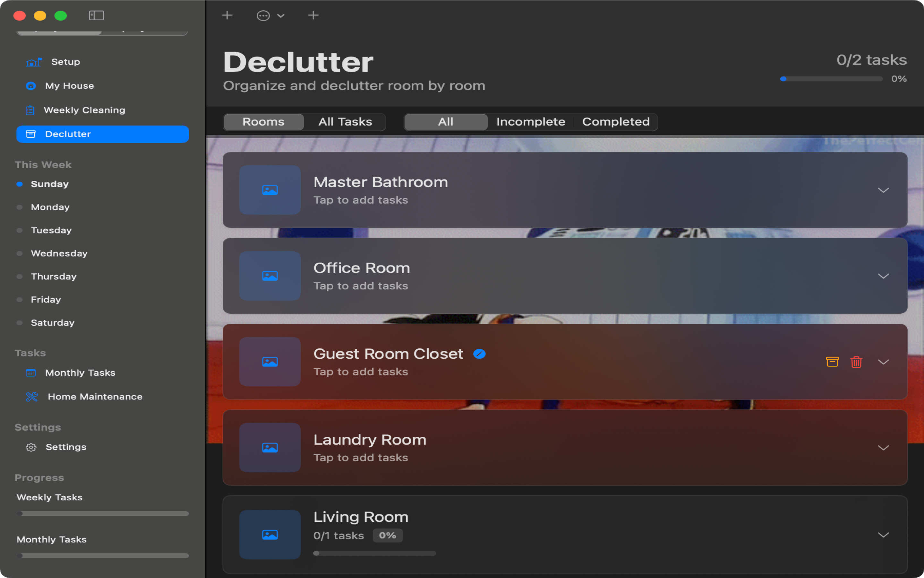
Task: Open Weekly Cleaning list
Action: coord(102,110)
